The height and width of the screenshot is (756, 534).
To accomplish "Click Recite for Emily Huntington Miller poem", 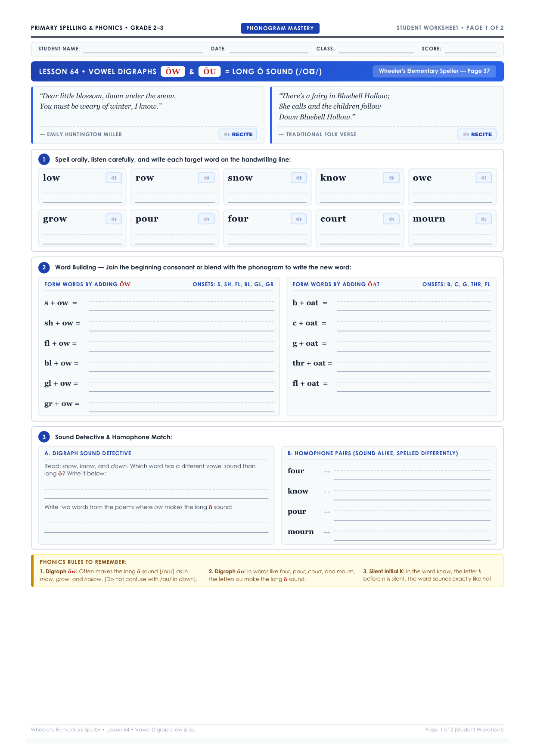I will pyautogui.click(x=238, y=134).
